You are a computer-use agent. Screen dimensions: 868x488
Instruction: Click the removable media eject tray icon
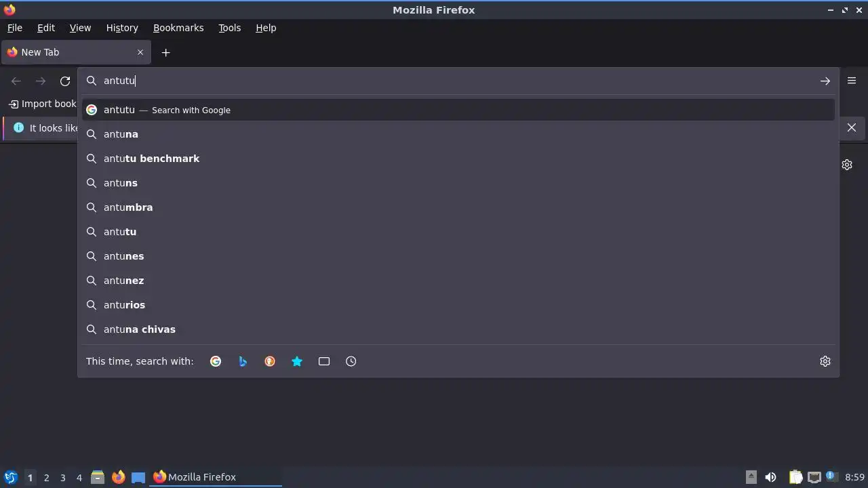point(751,477)
